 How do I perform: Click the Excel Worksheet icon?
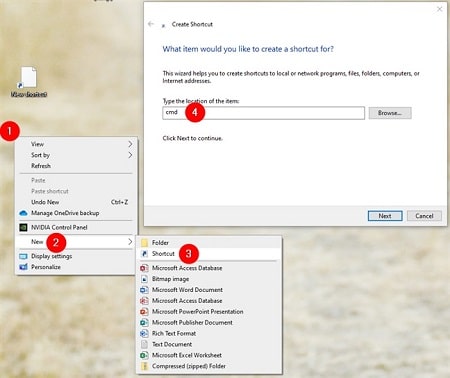pyautogui.click(x=144, y=355)
